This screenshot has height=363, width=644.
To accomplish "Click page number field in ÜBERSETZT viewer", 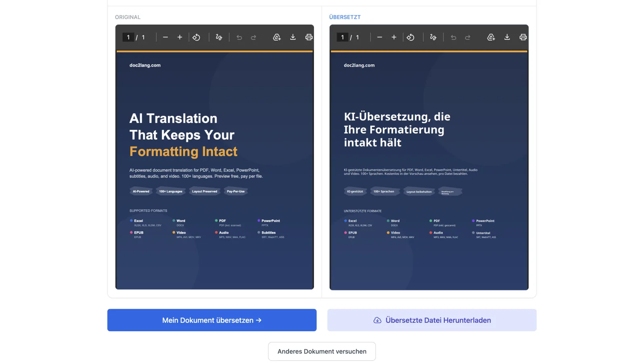I will click(x=343, y=37).
